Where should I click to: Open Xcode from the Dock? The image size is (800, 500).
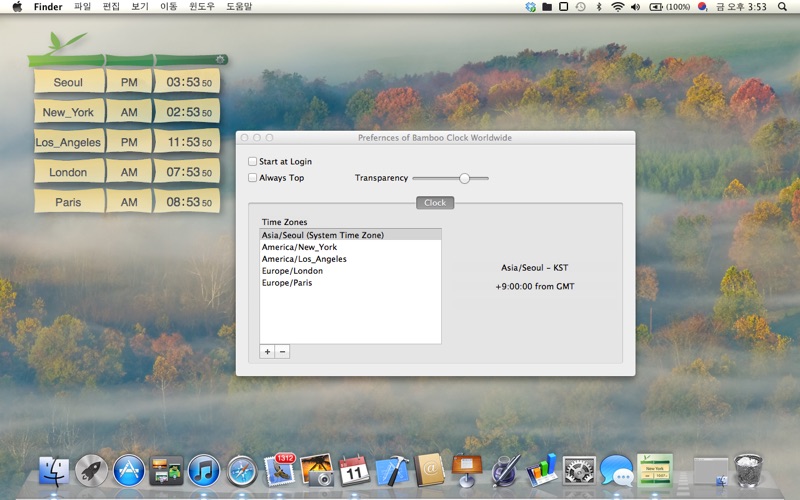pyautogui.click(x=392, y=470)
